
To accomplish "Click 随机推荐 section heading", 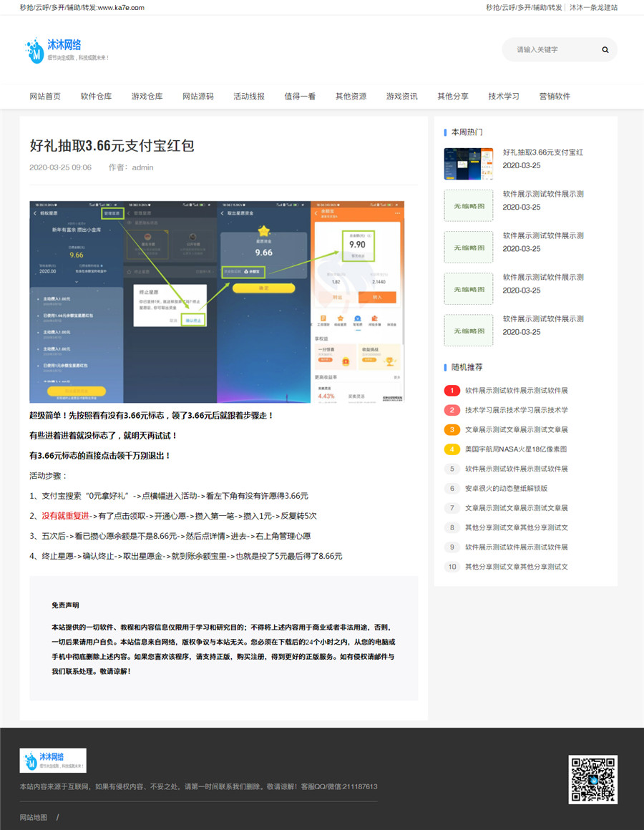I will pyautogui.click(x=467, y=367).
